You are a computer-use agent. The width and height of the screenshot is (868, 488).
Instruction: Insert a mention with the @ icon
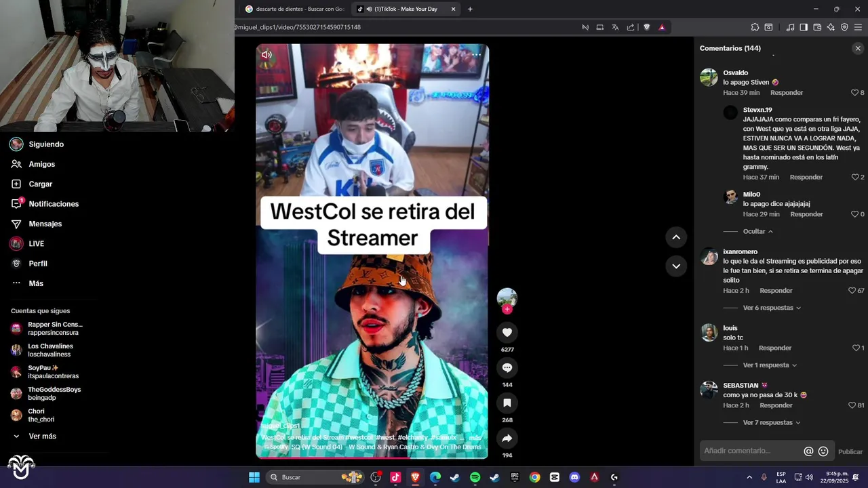point(808,451)
